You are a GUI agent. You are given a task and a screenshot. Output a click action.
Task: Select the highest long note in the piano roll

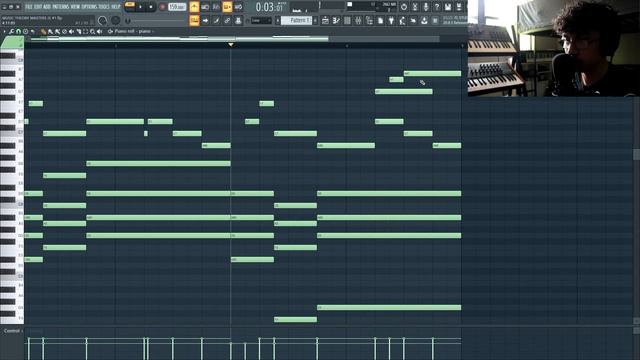pos(432,73)
